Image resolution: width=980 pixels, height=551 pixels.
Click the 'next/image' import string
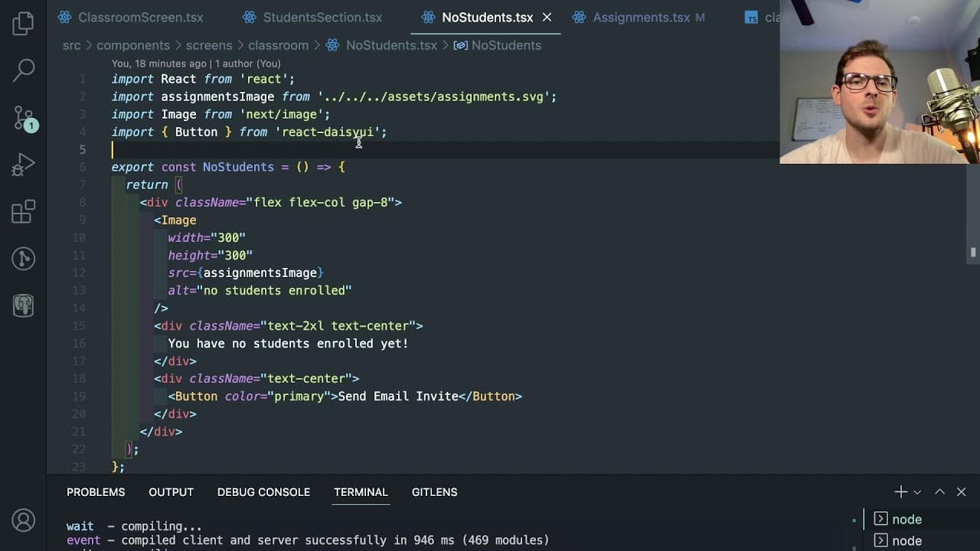pos(281,114)
